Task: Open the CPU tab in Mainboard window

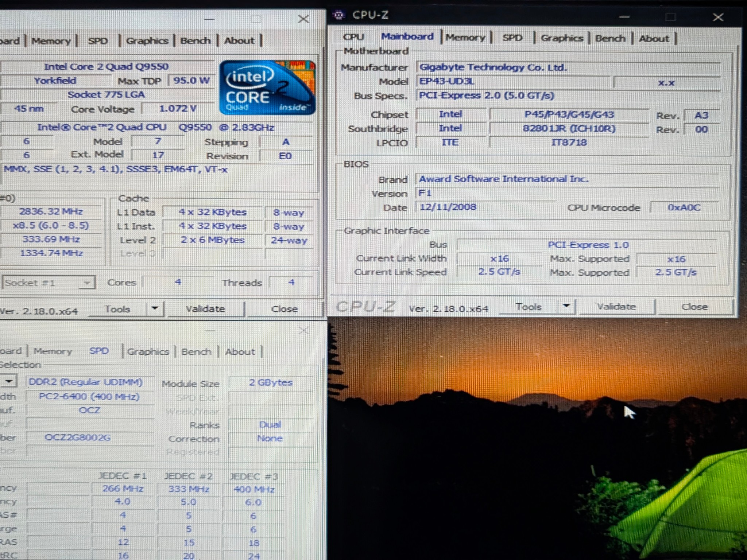Action: (x=353, y=37)
